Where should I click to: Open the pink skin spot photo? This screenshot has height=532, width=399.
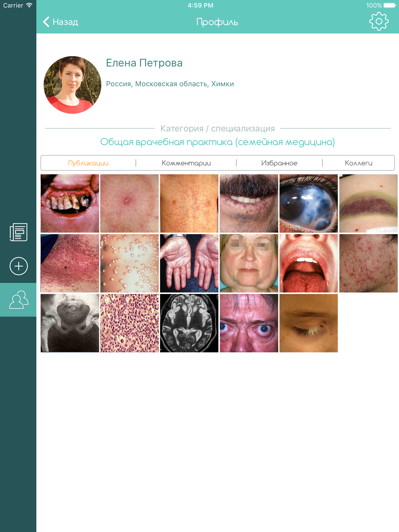(x=129, y=203)
